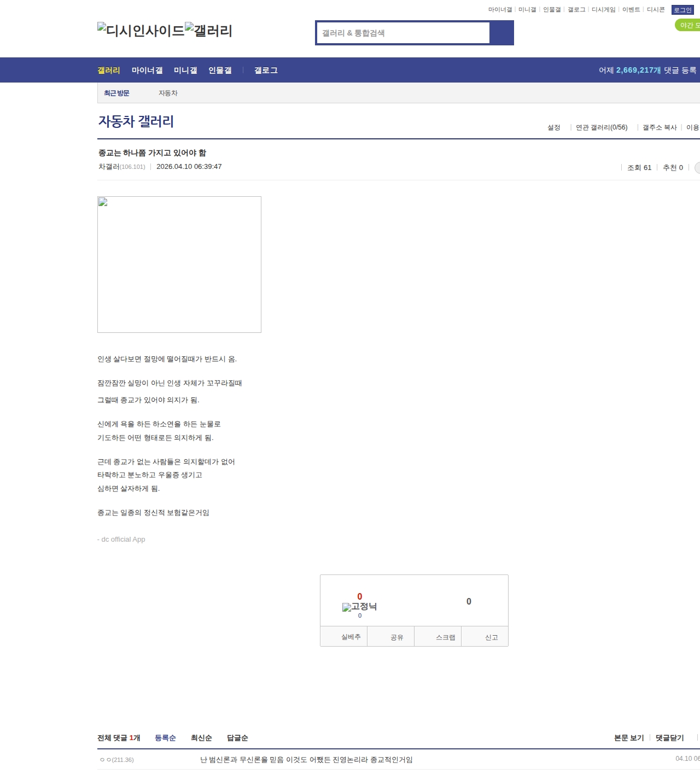
Task: Sort comments by 최신순
Action: pos(201,738)
